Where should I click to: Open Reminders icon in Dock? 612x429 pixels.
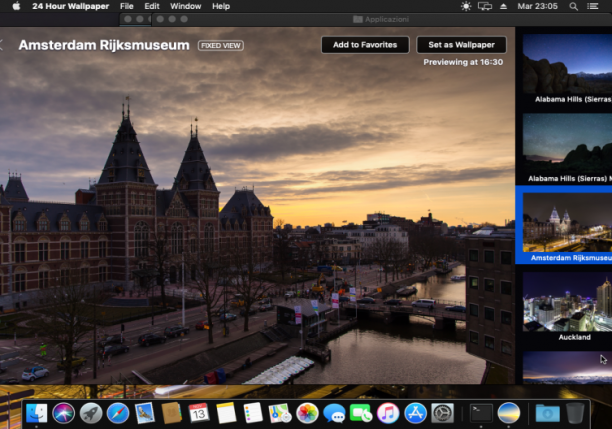point(253,413)
